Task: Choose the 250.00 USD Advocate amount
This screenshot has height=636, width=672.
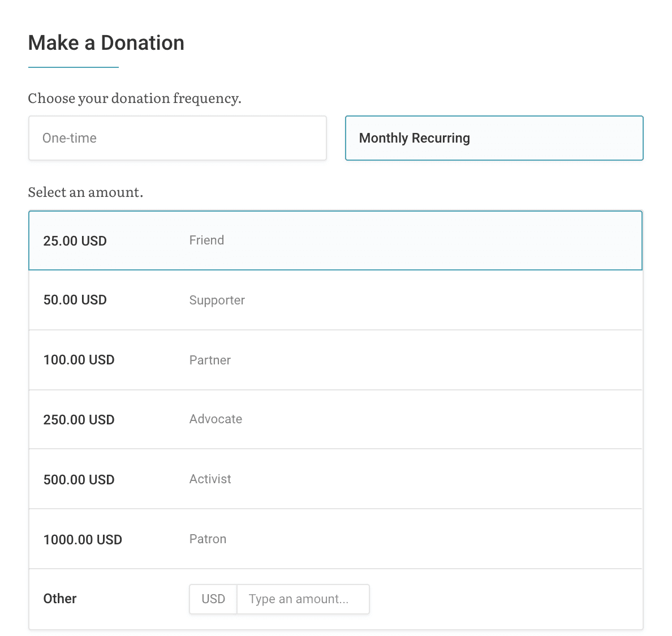Action: click(x=335, y=419)
